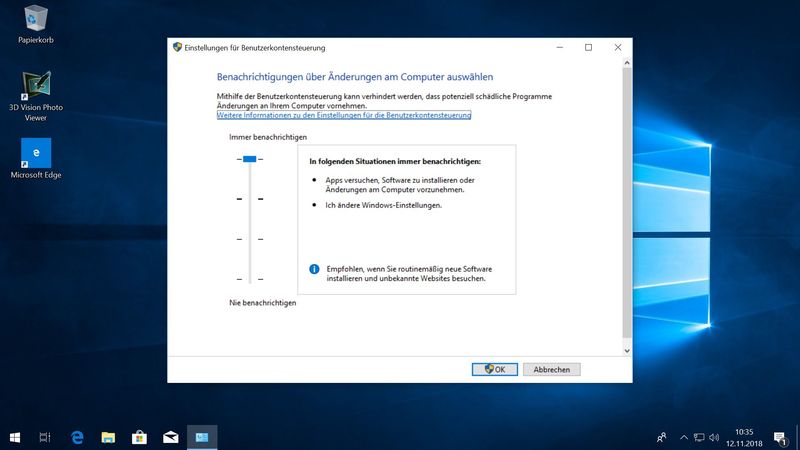Click the 'Nie benachrichtigen' label
The width and height of the screenshot is (800, 450).
262,303
